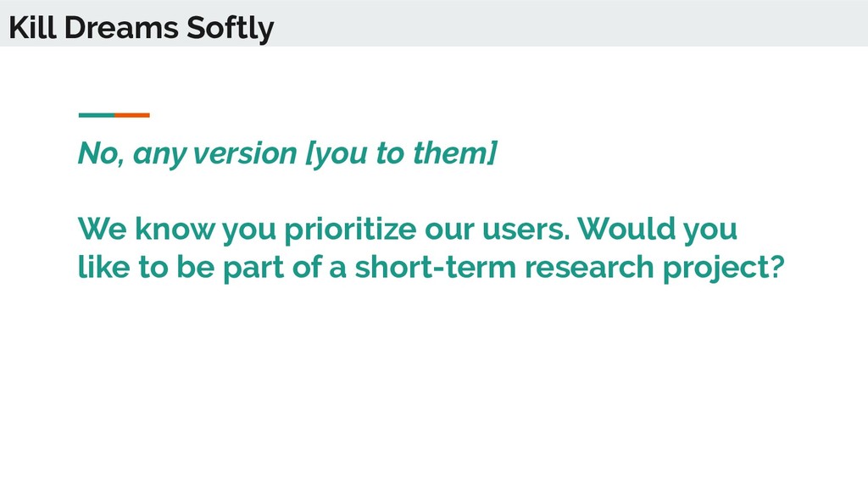Click the word 'Softly' in the title
Screen dimensions: 868x488
click(230, 29)
